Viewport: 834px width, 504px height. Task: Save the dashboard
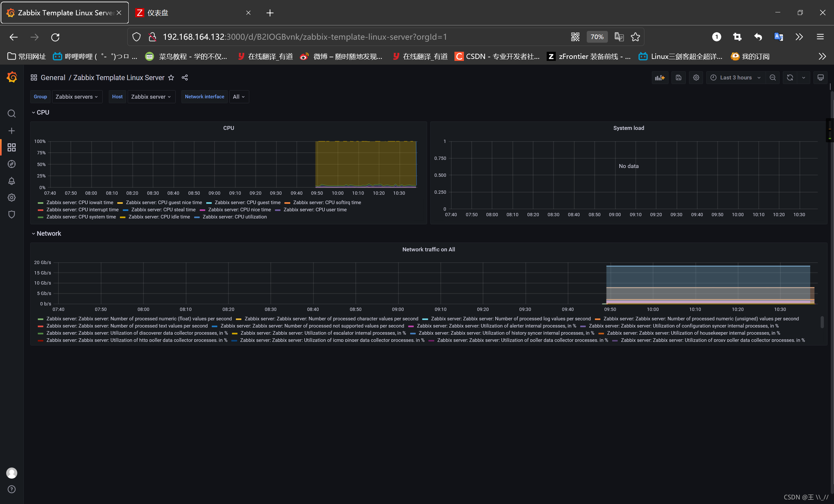(678, 77)
